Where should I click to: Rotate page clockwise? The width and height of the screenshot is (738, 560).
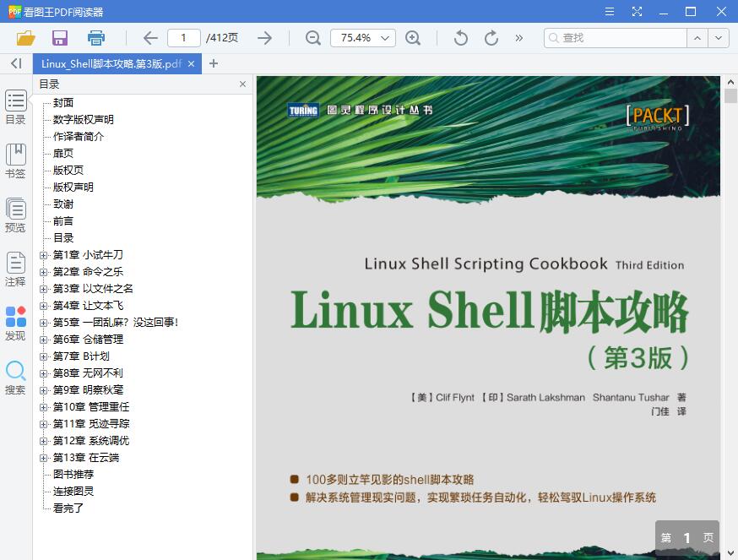[x=491, y=38]
